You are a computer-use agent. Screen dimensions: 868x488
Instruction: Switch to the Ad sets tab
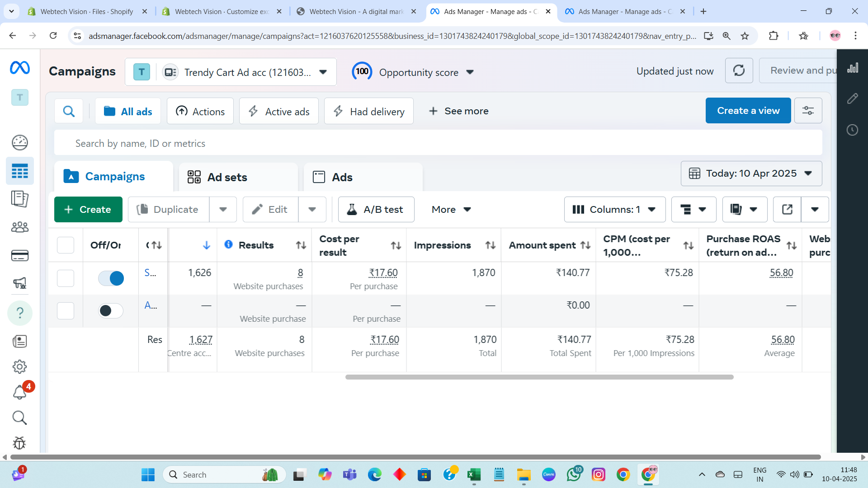pyautogui.click(x=227, y=177)
